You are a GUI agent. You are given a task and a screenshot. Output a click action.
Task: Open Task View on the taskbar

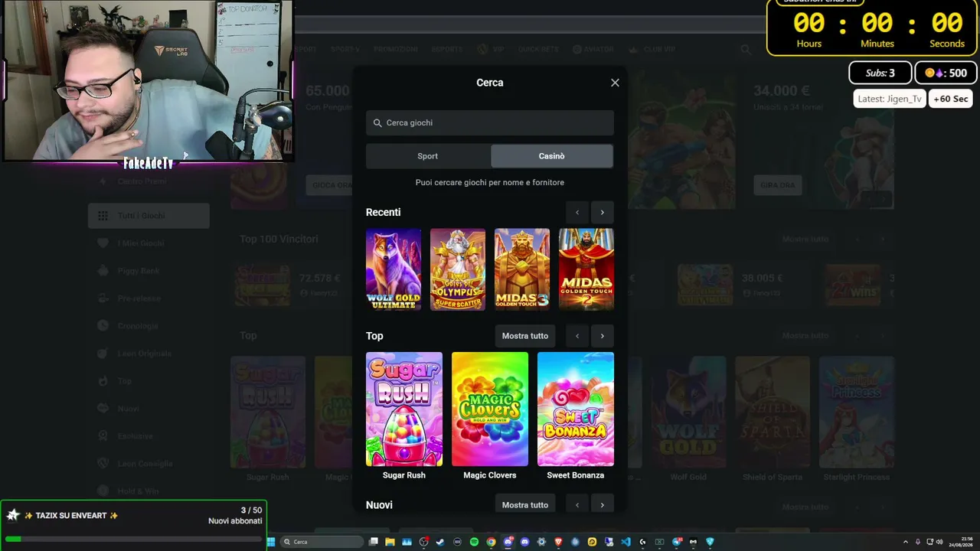coord(374,542)
